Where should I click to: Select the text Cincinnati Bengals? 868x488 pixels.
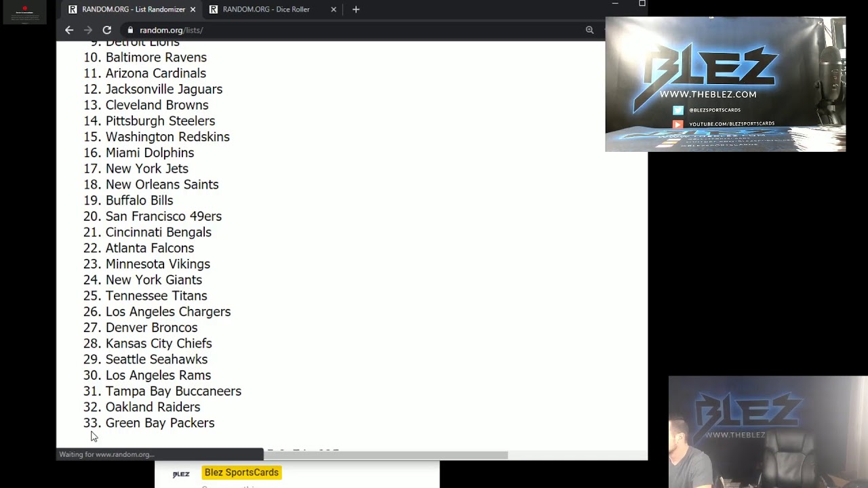(159, 232)
